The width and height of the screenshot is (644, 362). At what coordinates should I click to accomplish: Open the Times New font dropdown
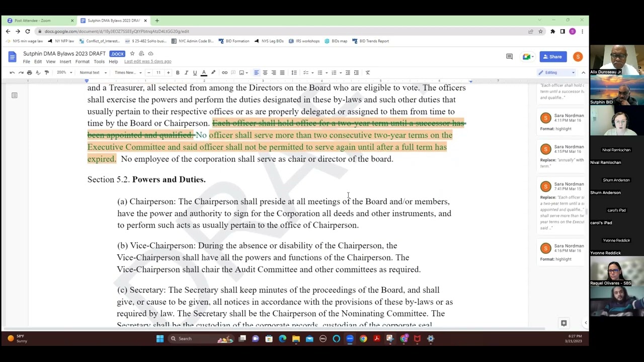pos(128,72)
